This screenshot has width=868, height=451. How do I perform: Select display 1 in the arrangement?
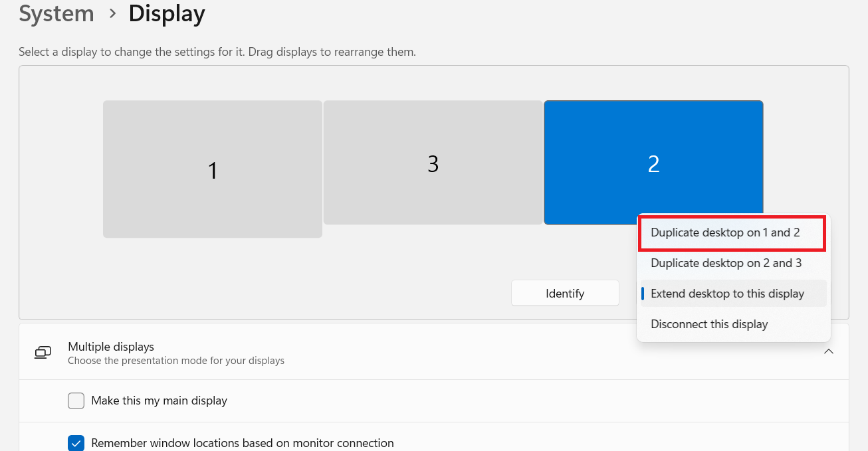point(212,169)
